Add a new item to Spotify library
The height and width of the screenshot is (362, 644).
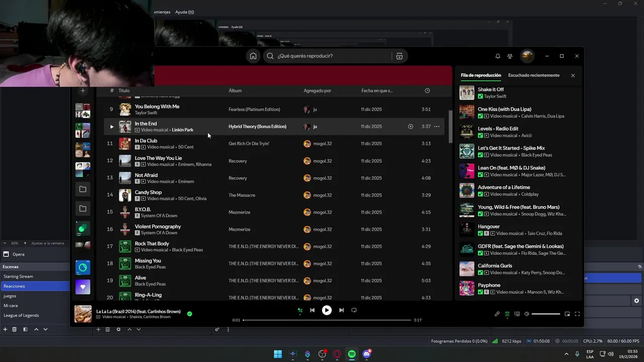coord(83,90)
